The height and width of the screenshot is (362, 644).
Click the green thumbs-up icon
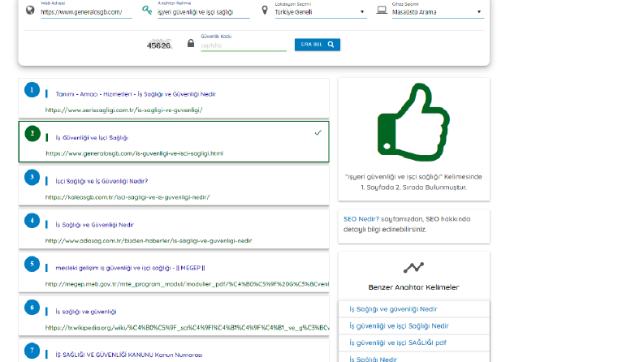click(413, 122)
